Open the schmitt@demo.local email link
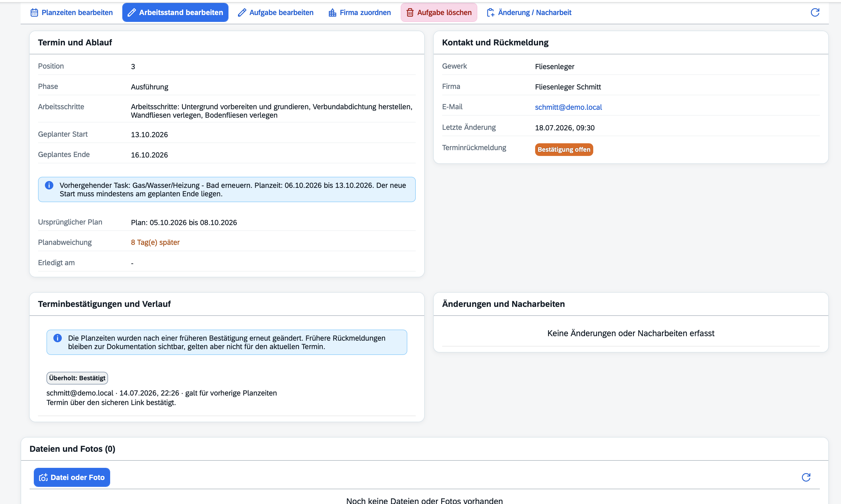The height and width of the screenshot is (504, 841). coord(568,107)
